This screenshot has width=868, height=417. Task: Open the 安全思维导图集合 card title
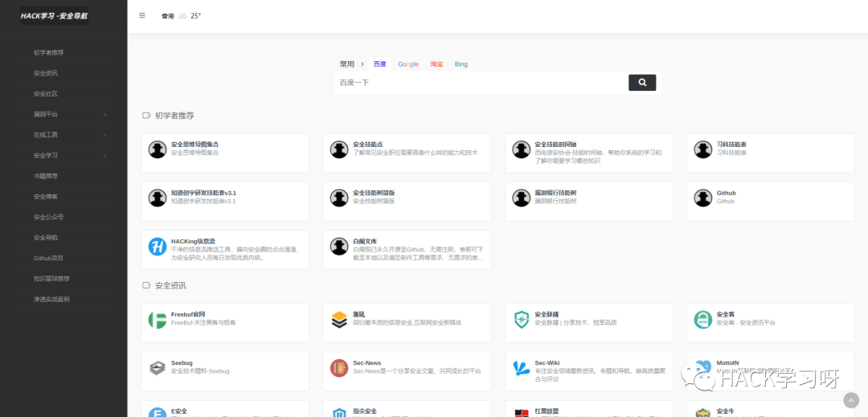(194, 145)
